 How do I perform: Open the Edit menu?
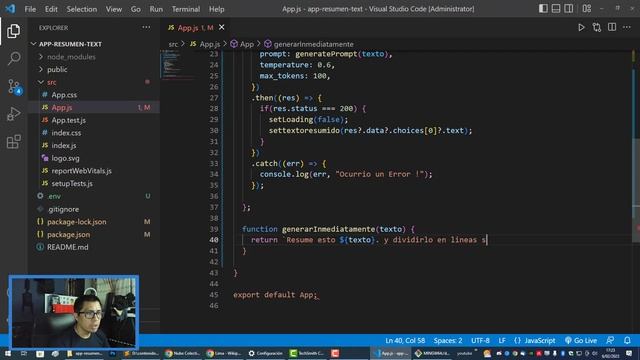click(51, 9)
